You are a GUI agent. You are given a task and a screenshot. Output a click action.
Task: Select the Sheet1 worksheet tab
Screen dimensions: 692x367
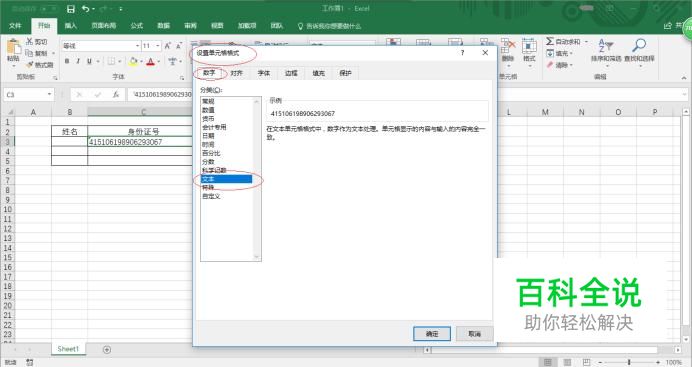68,349
